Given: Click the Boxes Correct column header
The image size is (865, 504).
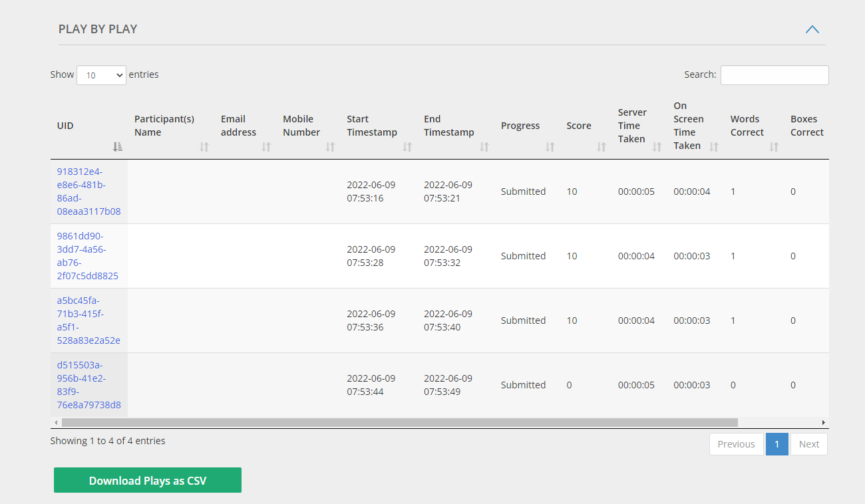Looking at the screenshot, I should [807, 126].
